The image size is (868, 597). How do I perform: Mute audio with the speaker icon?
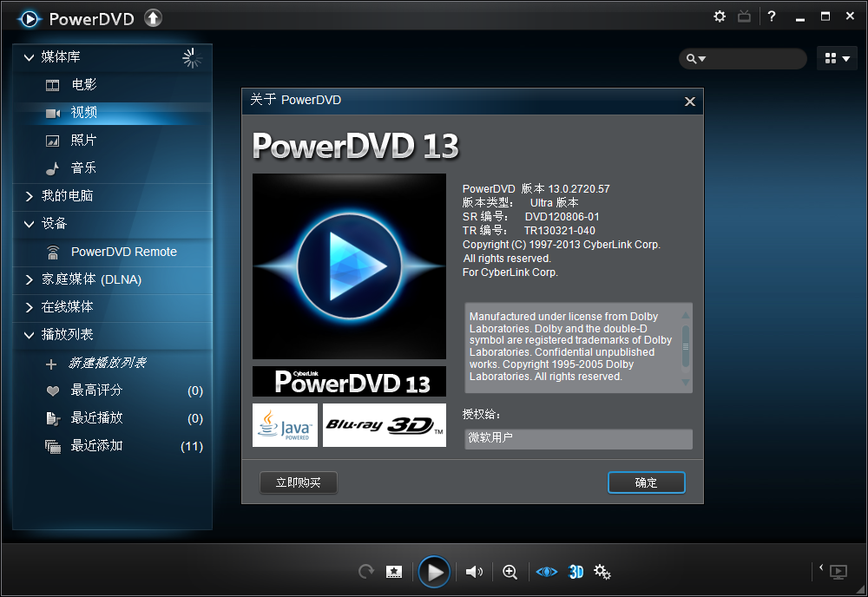click(x=474, y=571)
